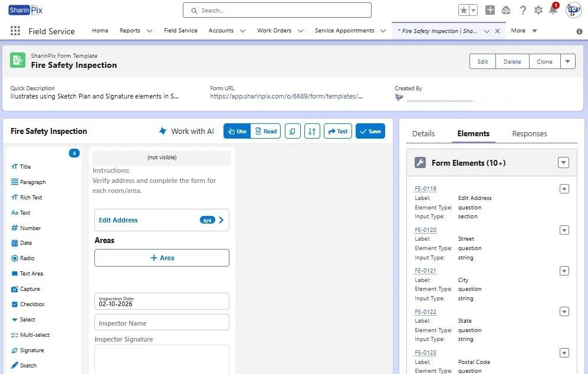
Task: Open the FE-0119 row action menu
Action: click(x=564, y=189)
